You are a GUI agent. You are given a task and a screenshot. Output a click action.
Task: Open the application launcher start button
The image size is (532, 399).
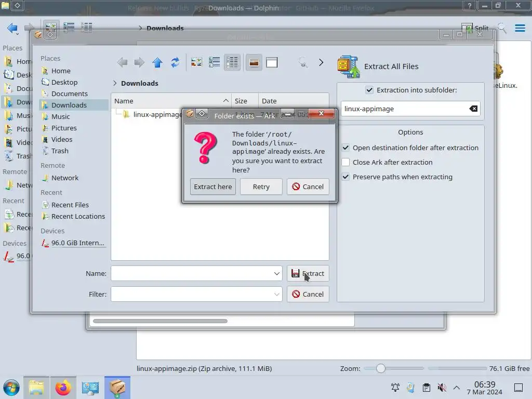coord(11,388)
